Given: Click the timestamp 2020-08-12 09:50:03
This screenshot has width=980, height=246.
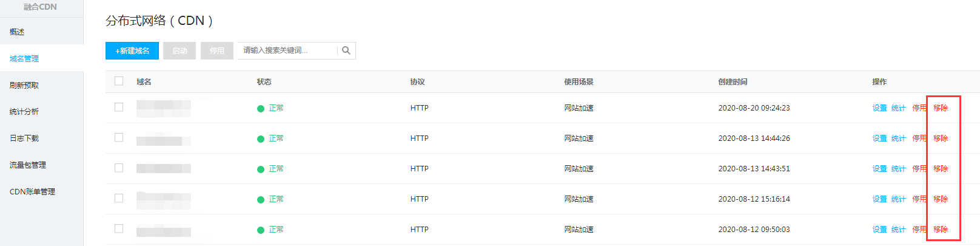Looking at the screenshot, I should coord(754,230).
